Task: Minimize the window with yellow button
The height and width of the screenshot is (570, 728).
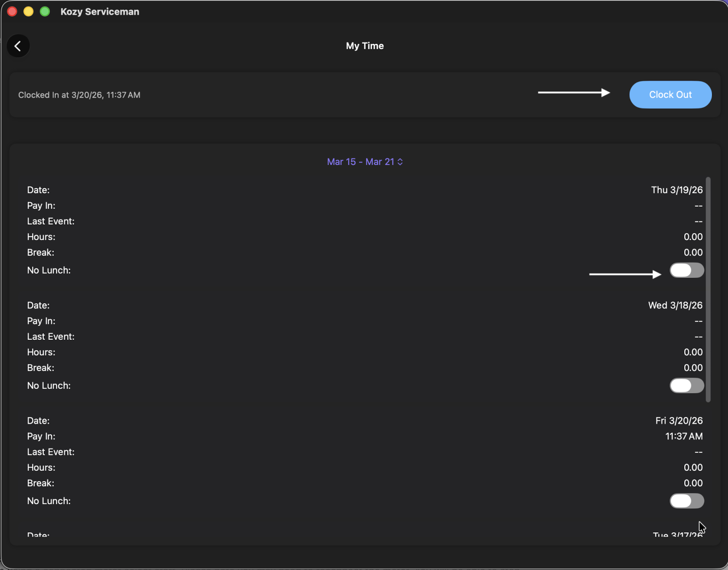Action: (x=29, y=12)
